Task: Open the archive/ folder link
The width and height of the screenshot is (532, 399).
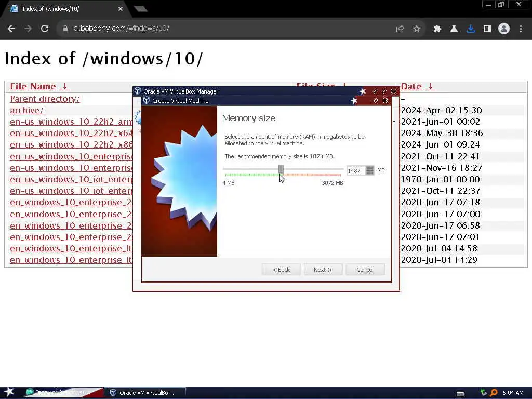Action: coord(26,110)
